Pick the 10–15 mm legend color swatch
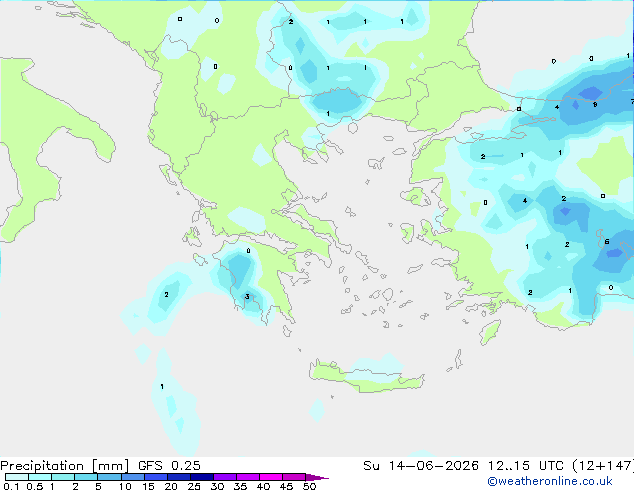Screen dimensions: 634x490 tap(132, 477)
